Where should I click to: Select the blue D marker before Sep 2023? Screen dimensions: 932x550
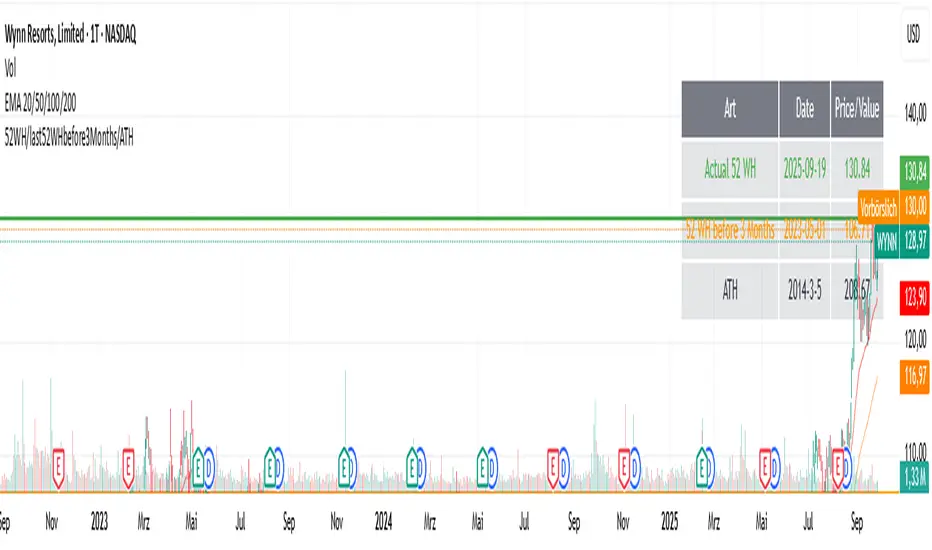[x=278, y=468]
